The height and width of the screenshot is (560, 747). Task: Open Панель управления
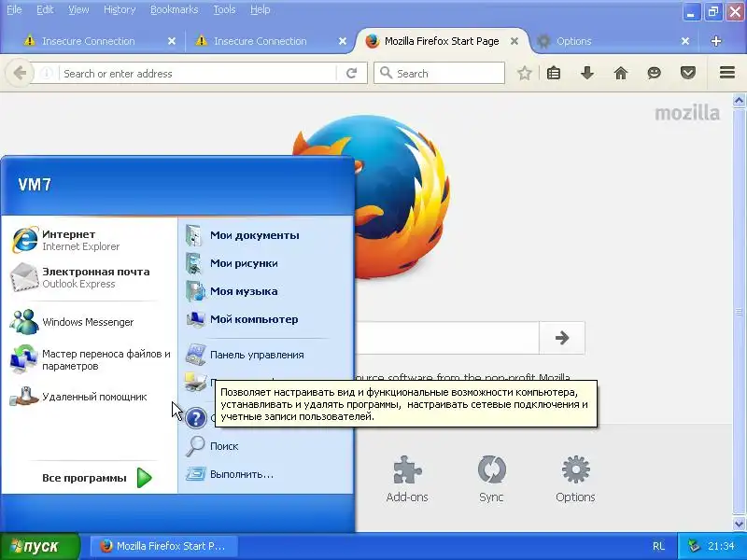click(267, 355)
